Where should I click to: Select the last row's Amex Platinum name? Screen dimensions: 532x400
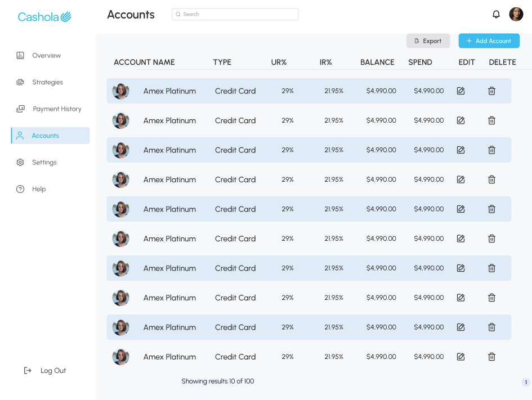(x=169, y=357)
